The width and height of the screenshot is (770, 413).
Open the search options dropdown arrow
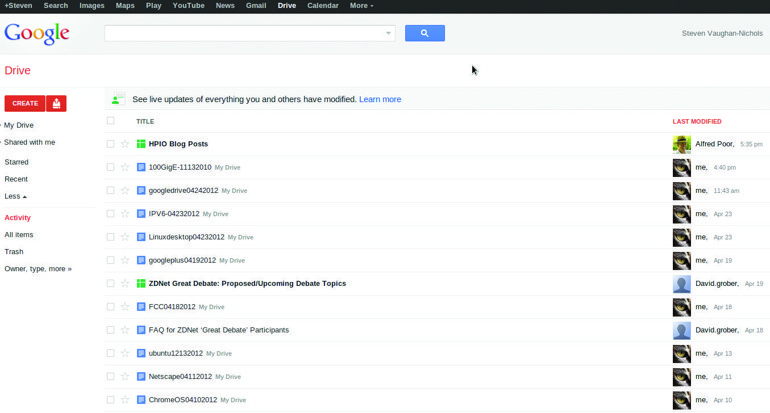pos(388,33)
